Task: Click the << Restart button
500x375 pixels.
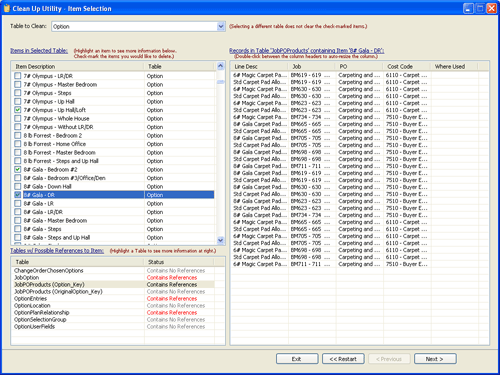Action: [343, 359]
